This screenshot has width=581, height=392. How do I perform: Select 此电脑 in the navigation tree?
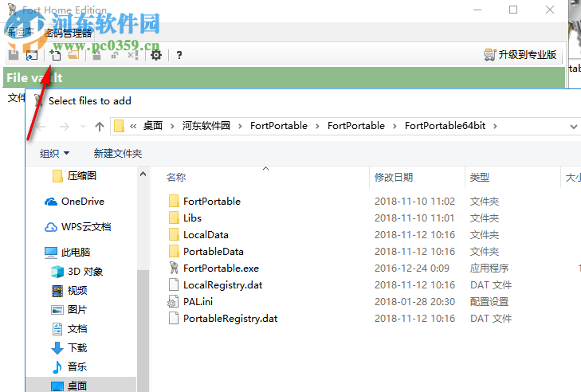(x=76, y=253)
